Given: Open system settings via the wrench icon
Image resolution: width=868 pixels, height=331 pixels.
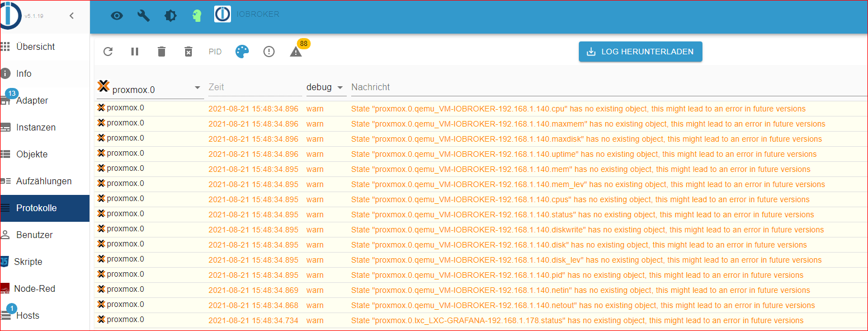Looking at the screenshot, I should [x=143, y=16].
